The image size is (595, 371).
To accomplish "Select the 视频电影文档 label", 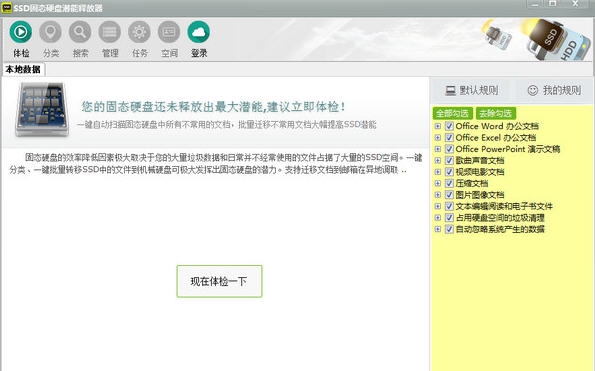I will click(480, 172).
